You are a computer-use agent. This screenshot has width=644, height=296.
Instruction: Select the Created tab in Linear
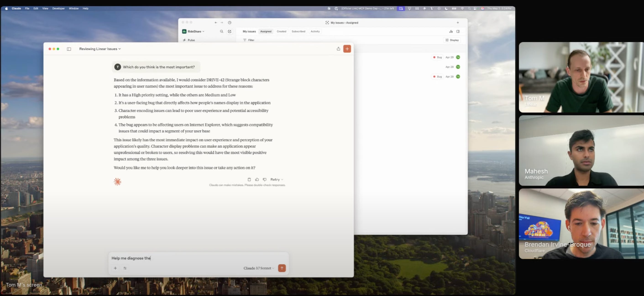281,31
